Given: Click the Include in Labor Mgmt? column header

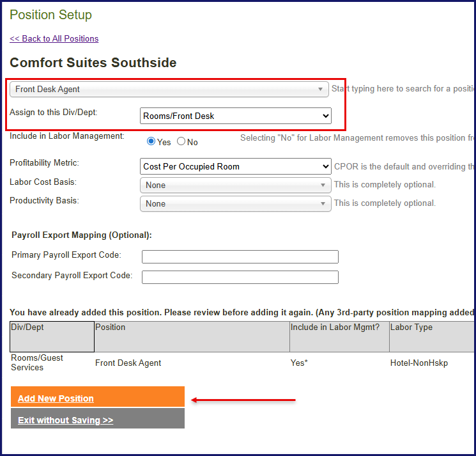Looking at the screenshot, I should pos(339,336).
